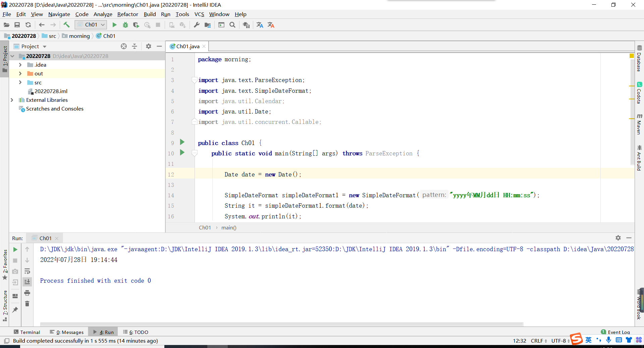644x348 pixels.
Task: Open the Settings wrench icon in toolbar
Action: tap(197, 25)
